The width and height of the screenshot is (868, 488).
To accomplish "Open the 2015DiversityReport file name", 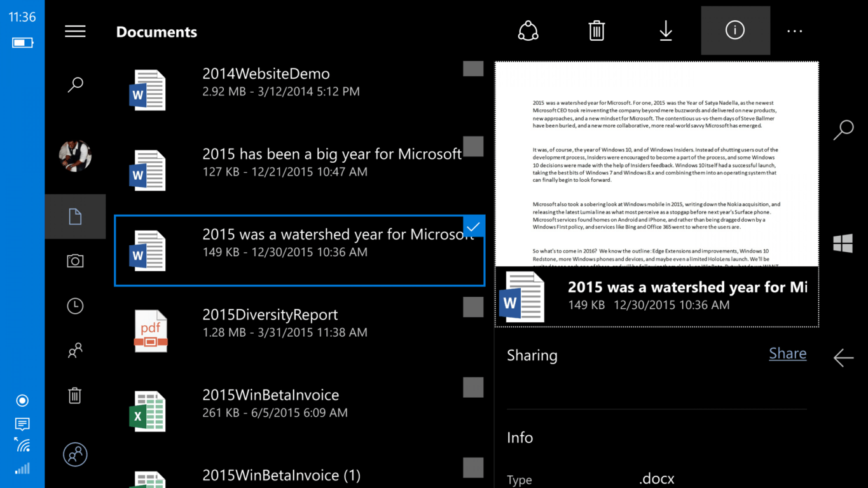I will pyautogui.click(x=270, y=315).
